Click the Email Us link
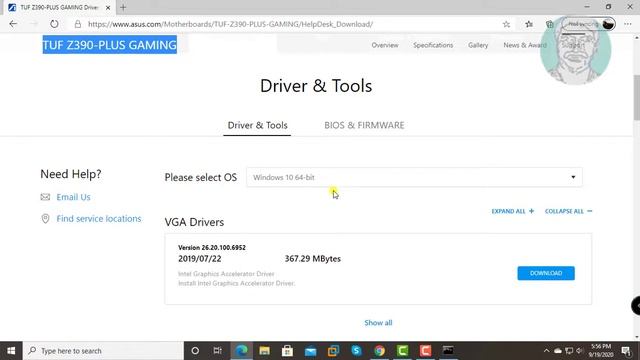This screenshot has height=360, width=640. (x=73, y=197)
